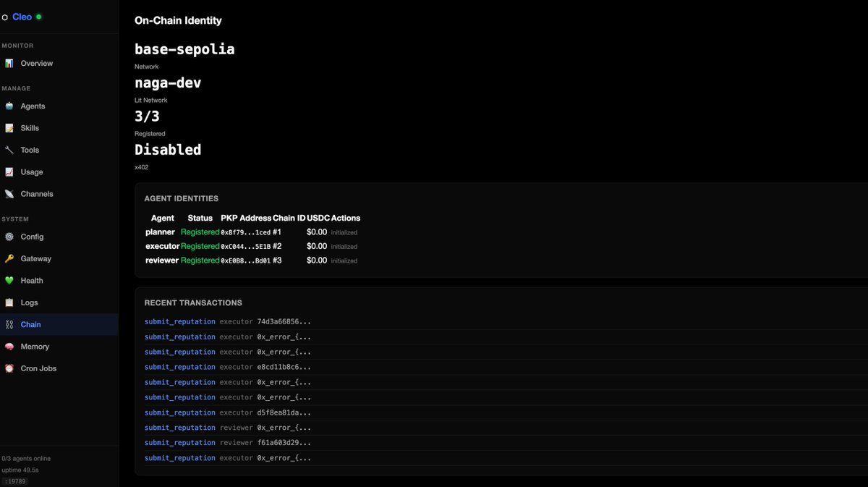
Task: Click chain ID #1
Action: coord(277,232)
